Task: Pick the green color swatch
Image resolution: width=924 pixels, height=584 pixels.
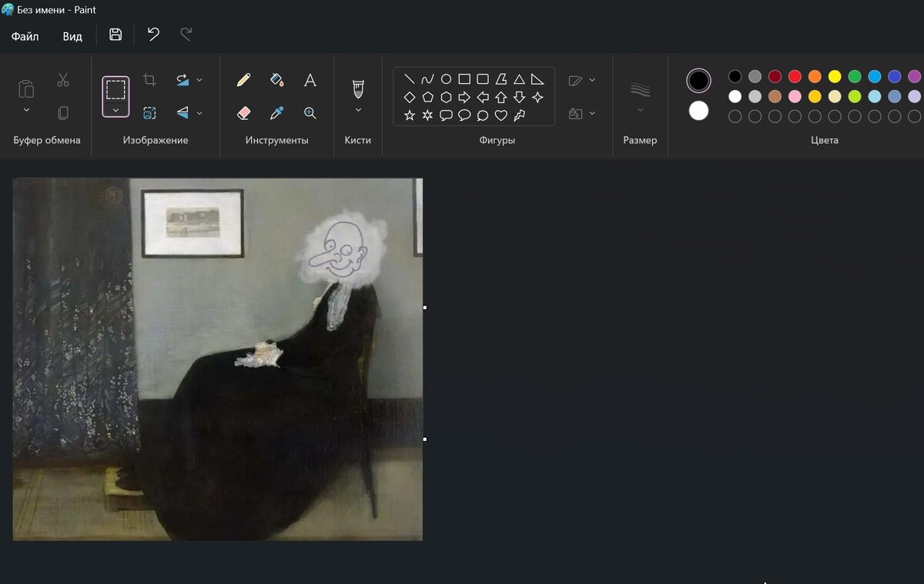Action: pos(854,76)
